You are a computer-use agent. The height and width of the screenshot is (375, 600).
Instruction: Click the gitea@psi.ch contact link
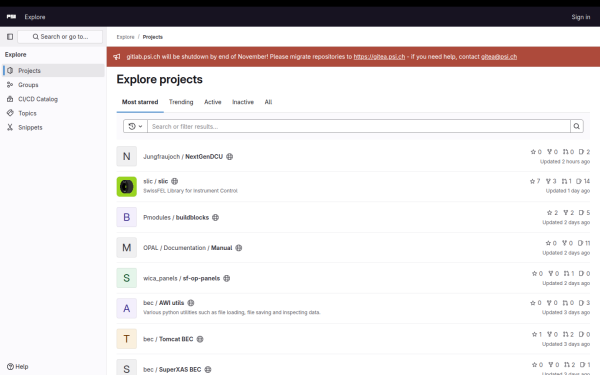coord(499,57)
